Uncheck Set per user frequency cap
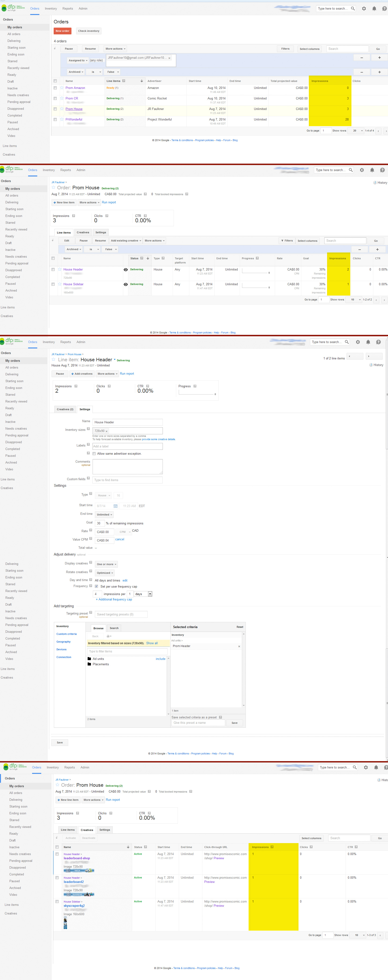This screenshot has height=980, width=388. 96,586
